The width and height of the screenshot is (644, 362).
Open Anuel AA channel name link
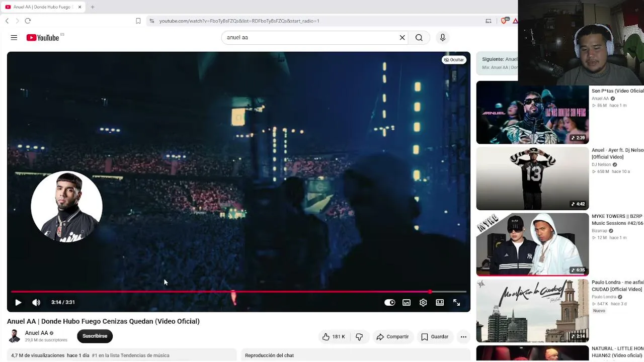(x=36, y=333)
